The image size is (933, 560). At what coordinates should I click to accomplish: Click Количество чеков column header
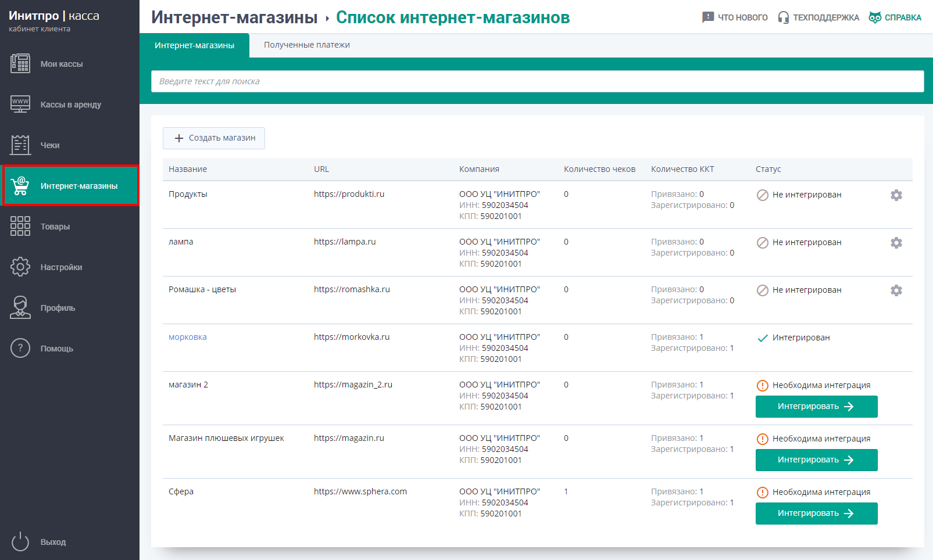(x=599, y=169)
